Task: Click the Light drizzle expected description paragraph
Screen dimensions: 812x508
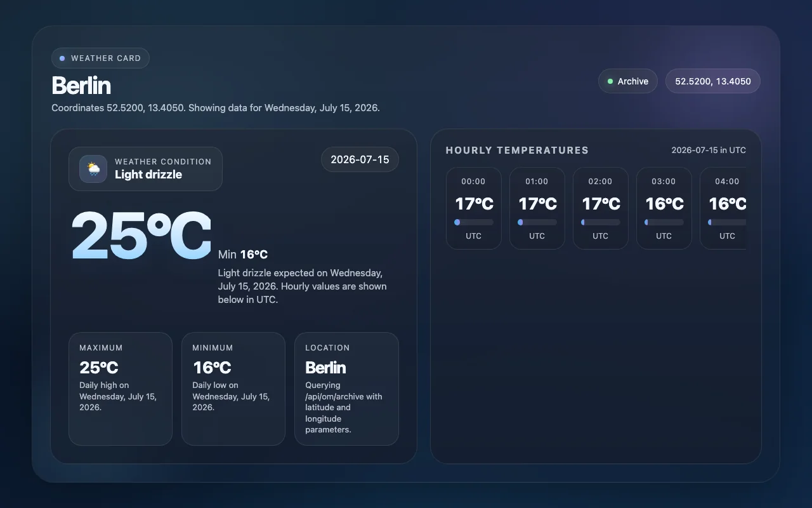Action: [x=303, y=286]
